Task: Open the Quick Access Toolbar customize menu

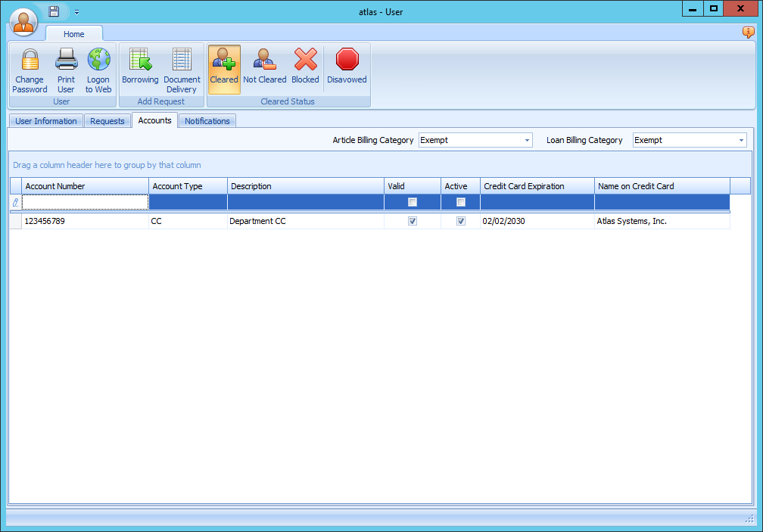Action: 76,12
